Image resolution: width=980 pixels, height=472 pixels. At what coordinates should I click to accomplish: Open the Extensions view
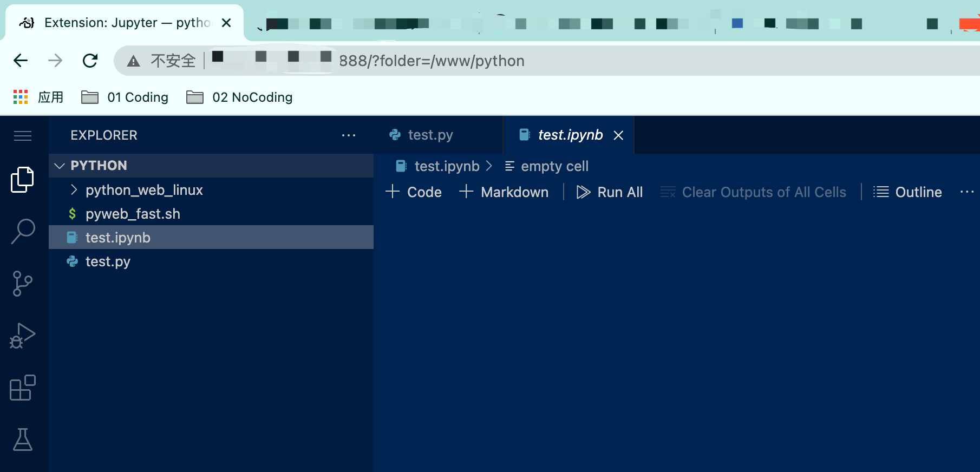tap(22, 388)
